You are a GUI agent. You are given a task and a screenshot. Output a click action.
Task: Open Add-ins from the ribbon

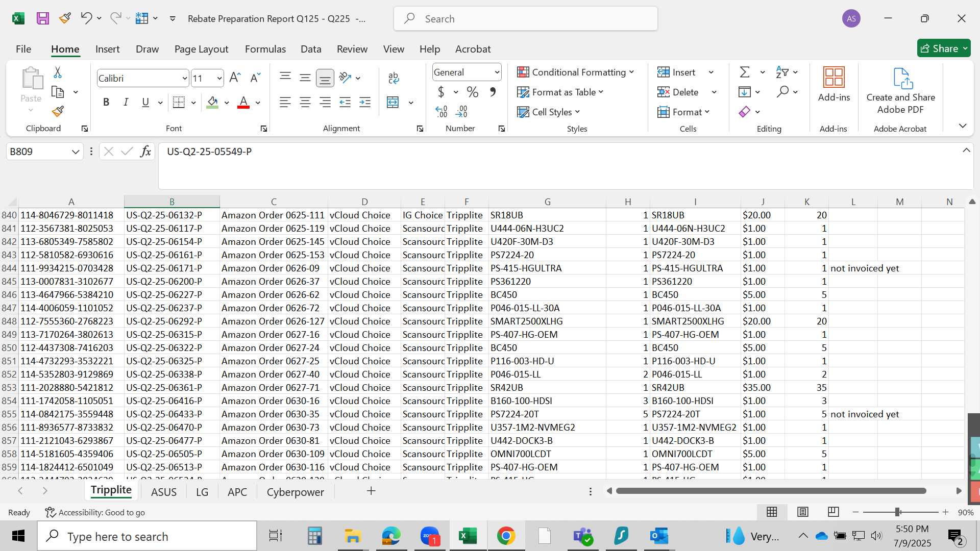point(834,85)
